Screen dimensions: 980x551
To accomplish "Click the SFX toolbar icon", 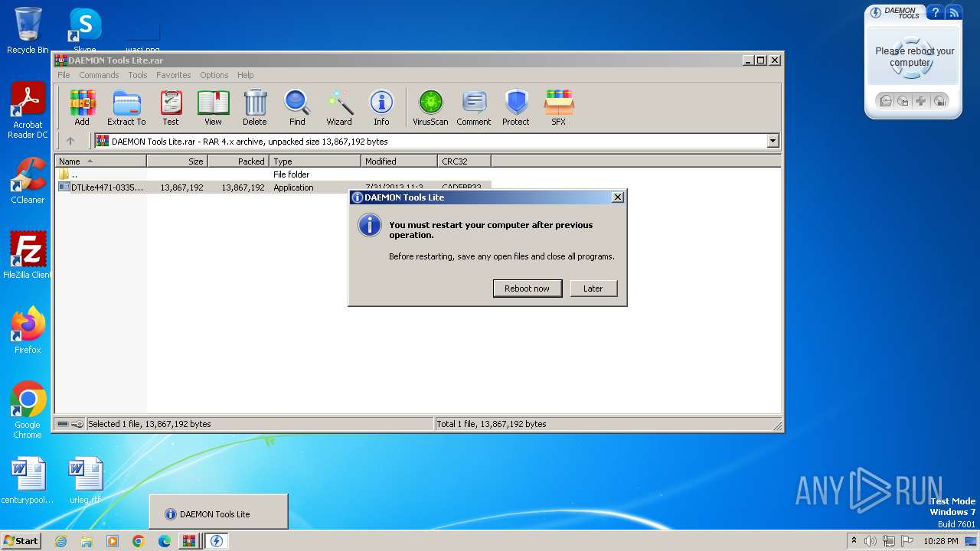I will [x=559, y=108].
